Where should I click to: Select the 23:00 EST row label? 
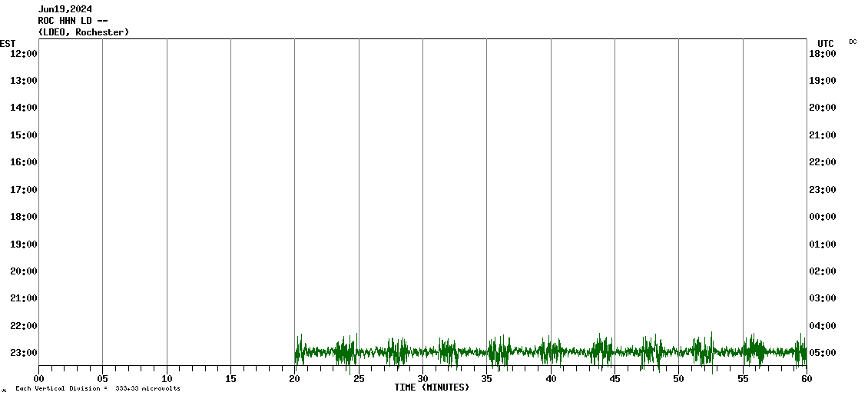point(25,353)
